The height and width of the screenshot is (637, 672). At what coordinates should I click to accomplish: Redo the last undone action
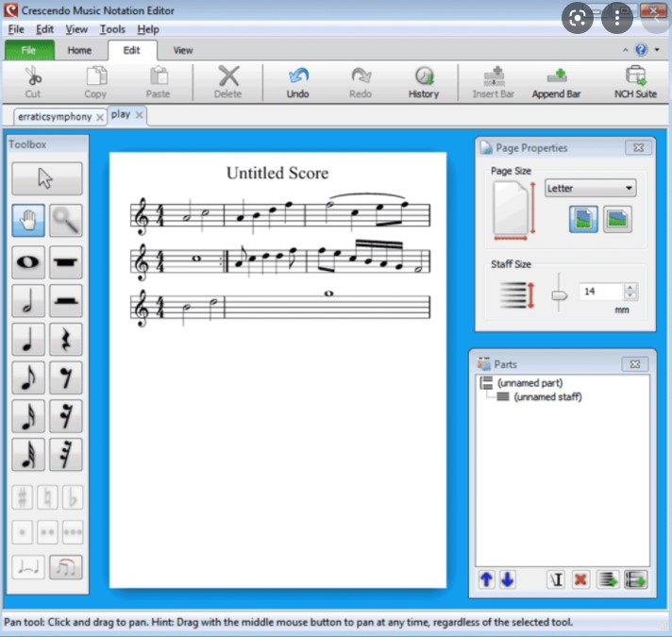(x=361, y=82)
